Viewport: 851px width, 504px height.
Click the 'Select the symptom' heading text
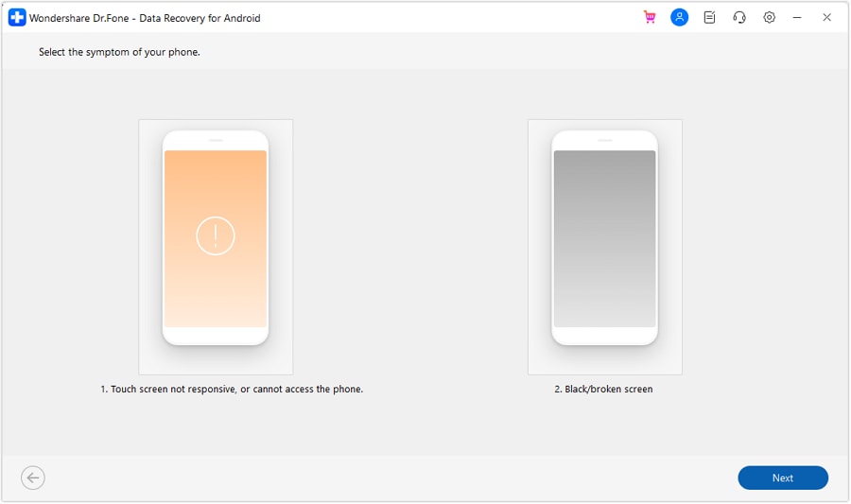[119, 52]
